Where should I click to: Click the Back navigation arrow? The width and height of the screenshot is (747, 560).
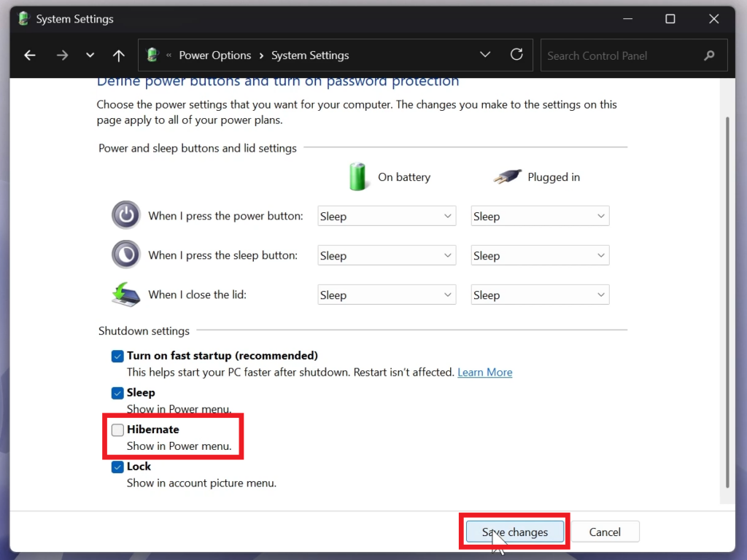point(30,55)
